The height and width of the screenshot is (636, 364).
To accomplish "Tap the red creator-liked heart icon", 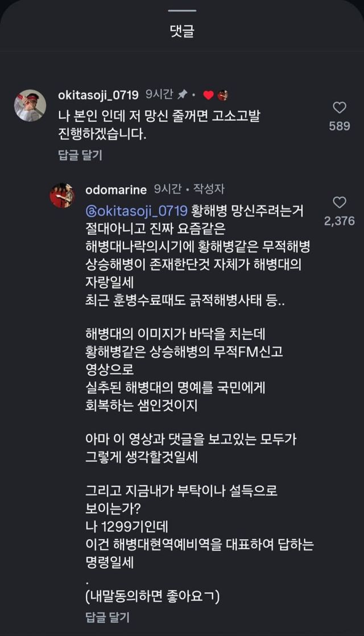I will [x=209, y=95].
